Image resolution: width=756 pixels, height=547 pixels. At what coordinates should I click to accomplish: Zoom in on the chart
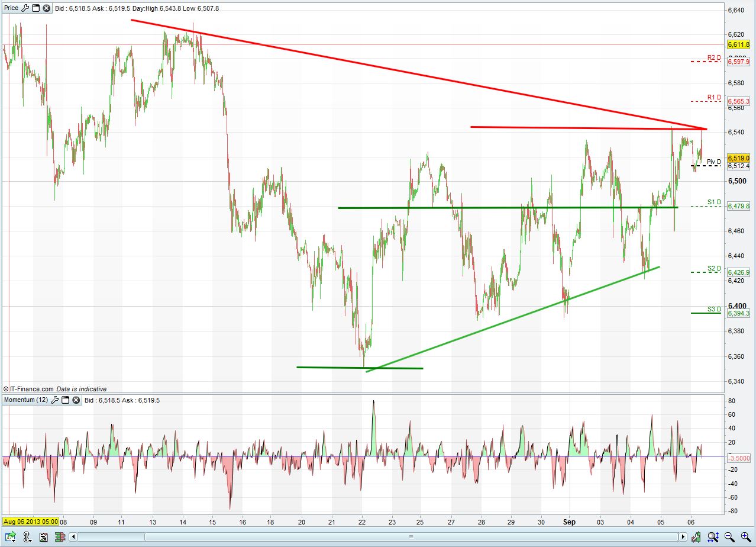[745, 538]
